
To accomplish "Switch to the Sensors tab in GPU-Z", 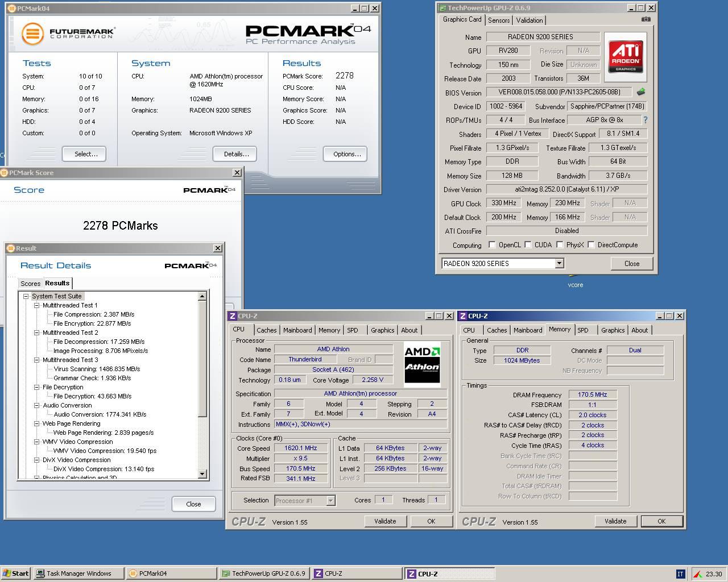I will 499,20.
